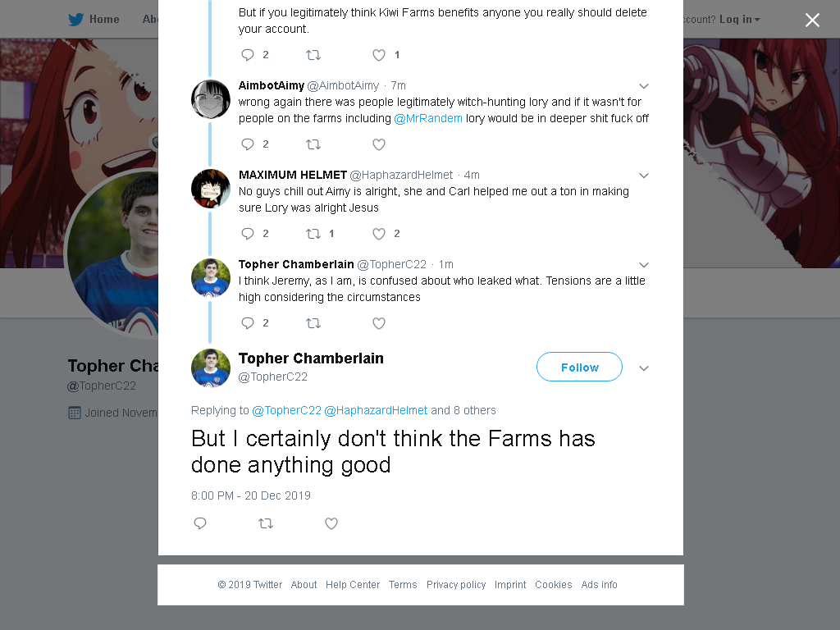Retweet the main tweet dated 20 Dec 2019
Screen dimensions: 840x630
click(x=266, y=523)
